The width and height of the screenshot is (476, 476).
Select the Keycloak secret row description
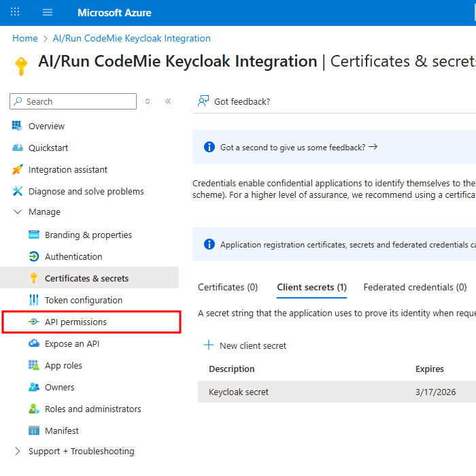[x=239, y=392]
